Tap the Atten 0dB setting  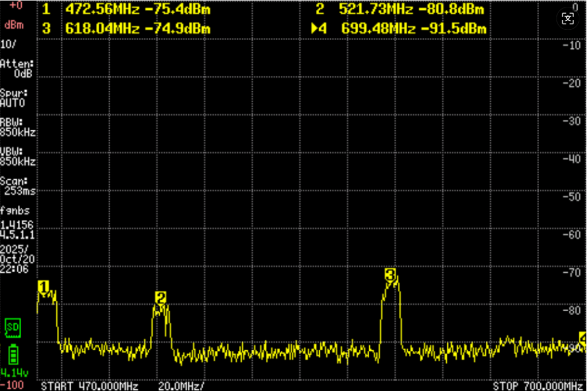click(17, 69)
